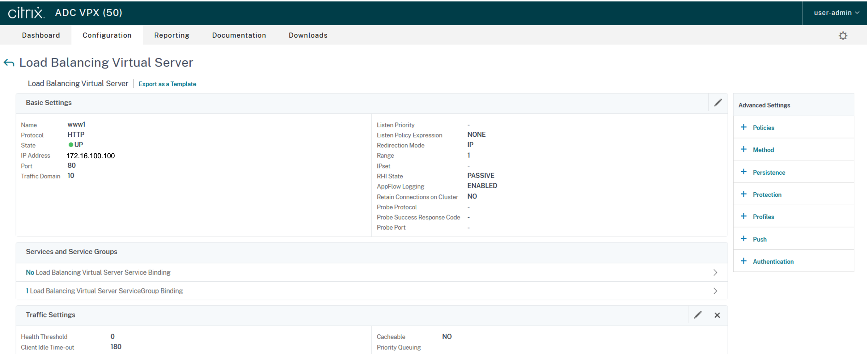Click the plus icon next to Persistence

point(744,172)
